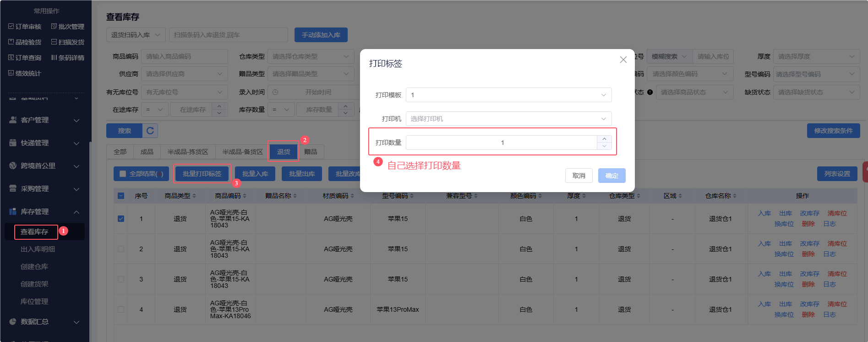
Task: Click 删除 link in row 2
Action: (808, 254)
